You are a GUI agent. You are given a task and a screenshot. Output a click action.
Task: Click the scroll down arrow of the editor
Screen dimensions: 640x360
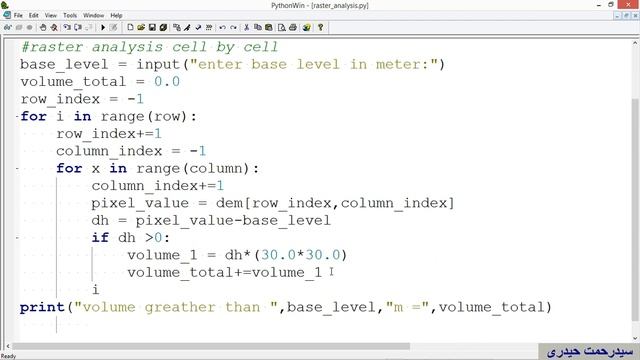coord(636,338)
